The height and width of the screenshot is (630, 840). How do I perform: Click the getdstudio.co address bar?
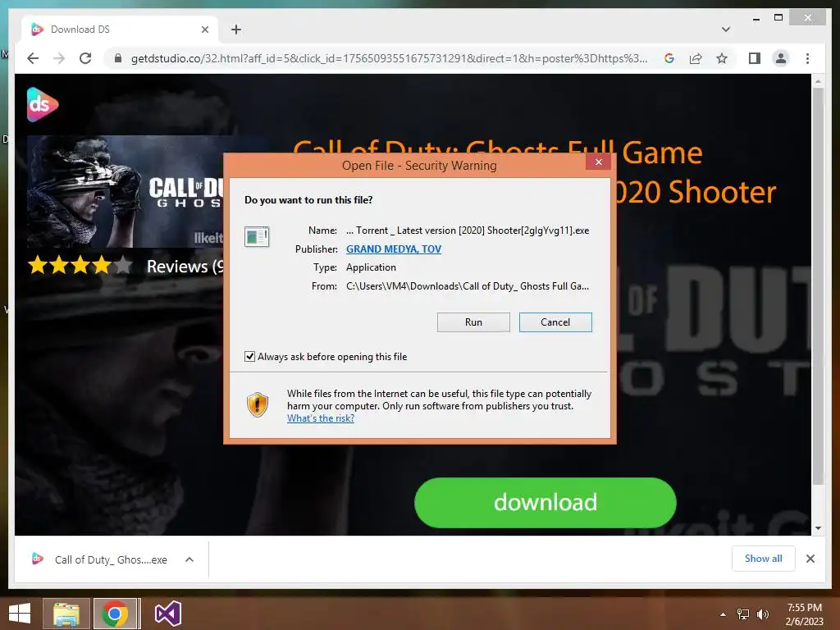[389, 58]
